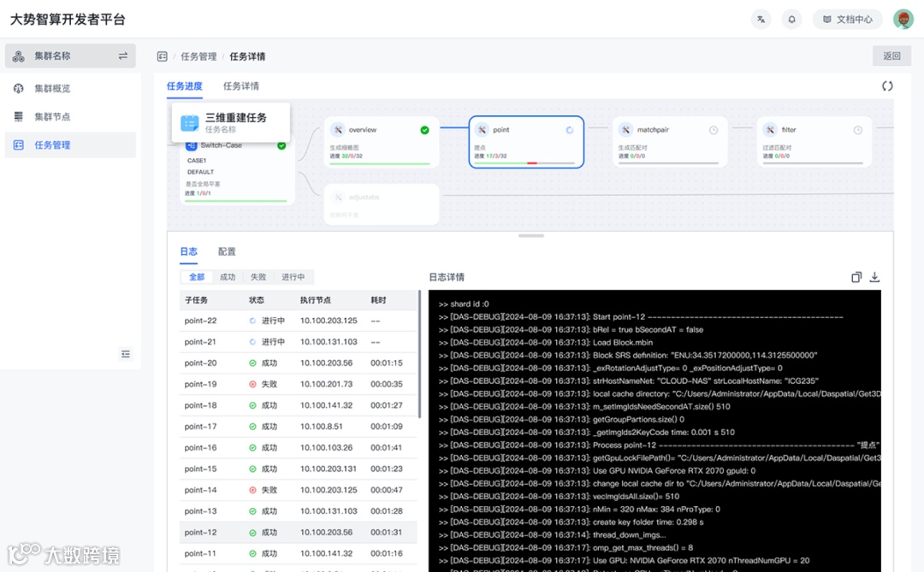The width and height of the screenshot is (924, 572).
Task: Select the filter workflow node
Action: 814,142
